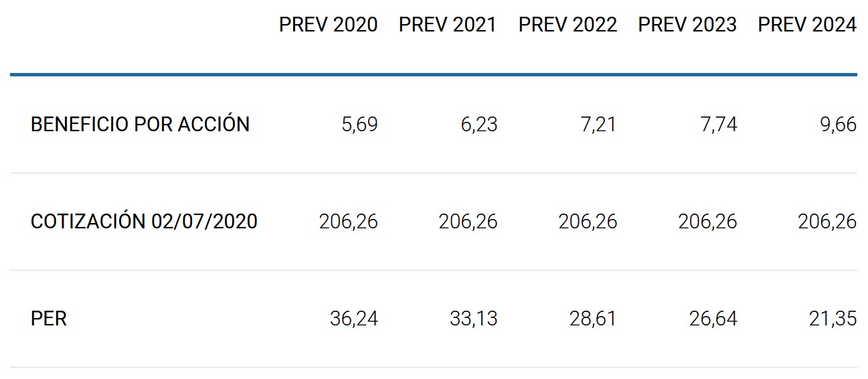Viewport: 868px width, 379px height.
Task: Select the BENEFICIO POR ACCIÓN row label
Action: [x=140, y=125]
